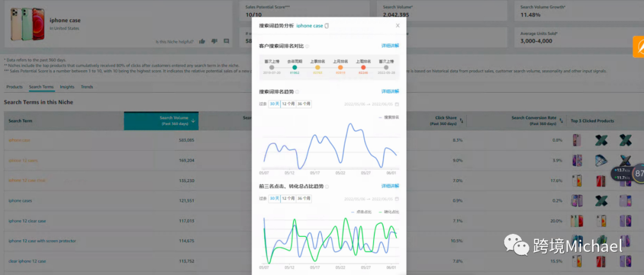
Task: Open info tooltip beside 搜索词排名趋势
Action: click(x=298, y=92)
